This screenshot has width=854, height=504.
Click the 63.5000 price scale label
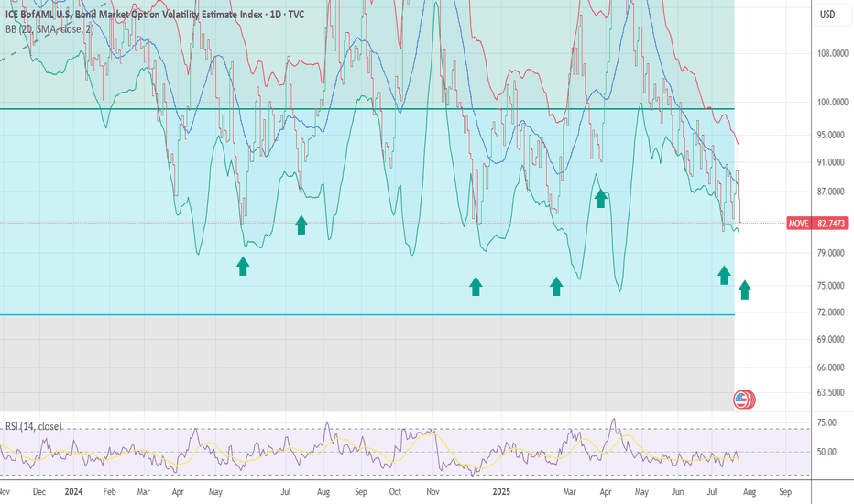(x=832, y=392)
